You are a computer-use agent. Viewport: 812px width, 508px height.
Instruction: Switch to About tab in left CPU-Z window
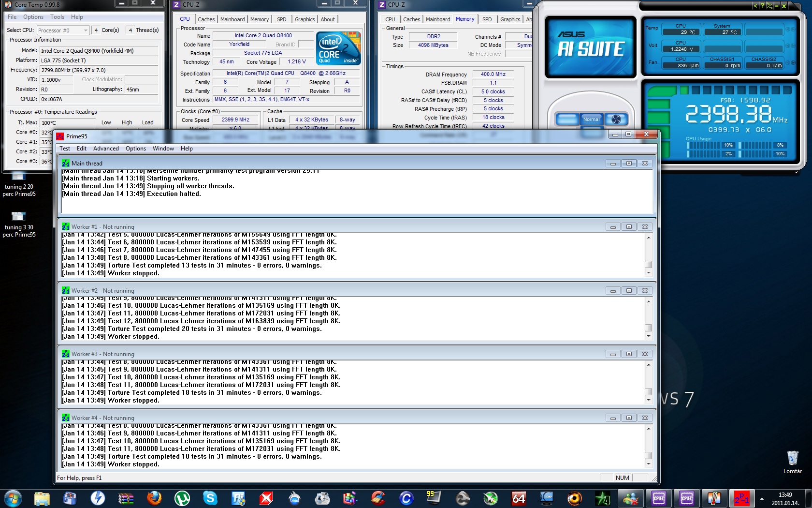328,19
